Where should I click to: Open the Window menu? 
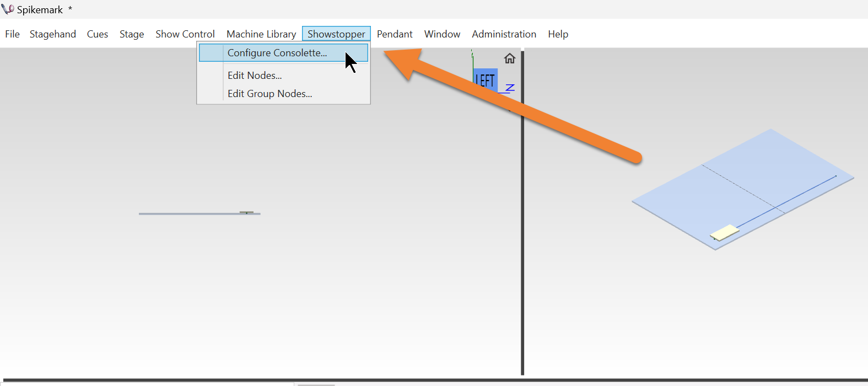[x=442, y=34]
